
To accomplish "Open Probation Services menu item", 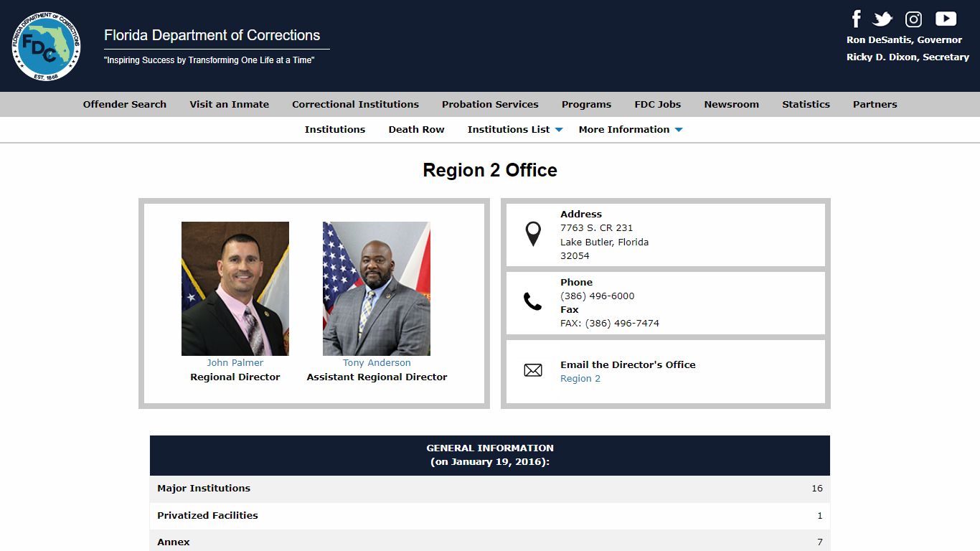I will point(490,104).
